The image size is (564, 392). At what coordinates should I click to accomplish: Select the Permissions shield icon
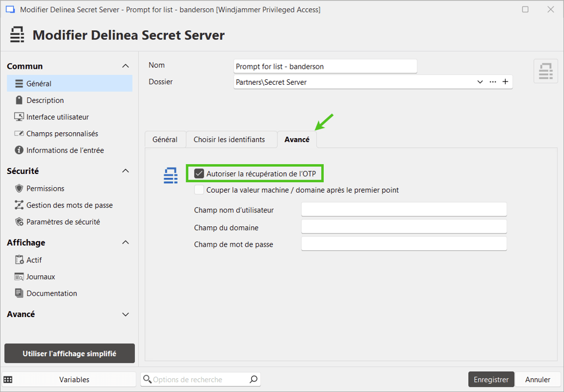[19, 188]
